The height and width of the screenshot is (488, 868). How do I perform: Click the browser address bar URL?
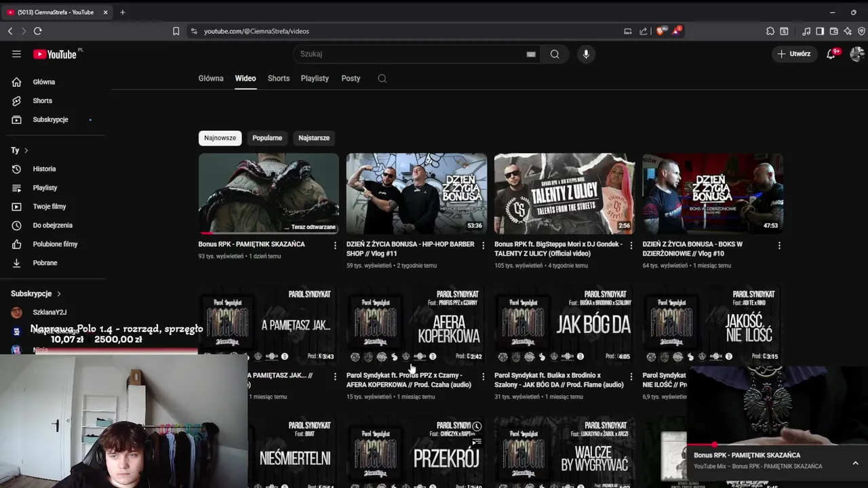coord(256,31)
